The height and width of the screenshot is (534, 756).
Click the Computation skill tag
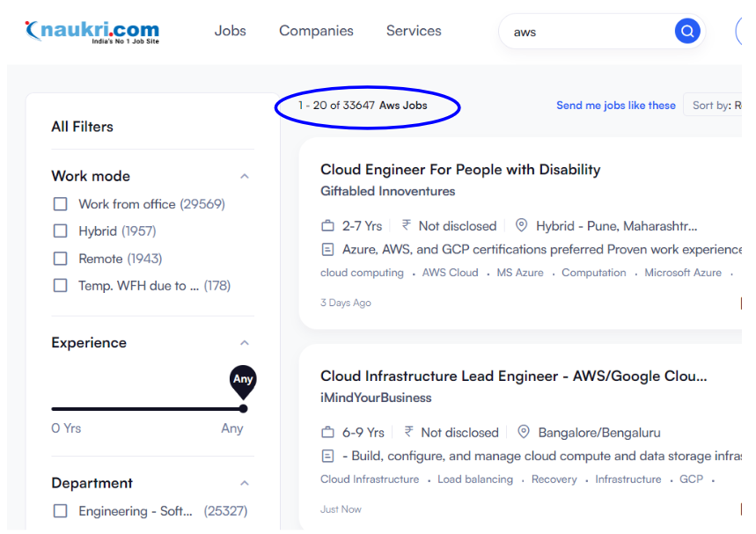[x=593, y=273]
